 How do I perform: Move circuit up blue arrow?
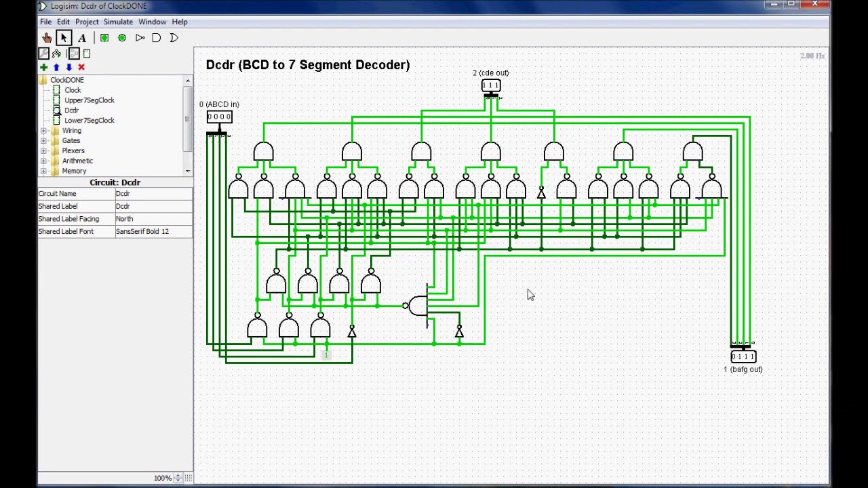56,67
